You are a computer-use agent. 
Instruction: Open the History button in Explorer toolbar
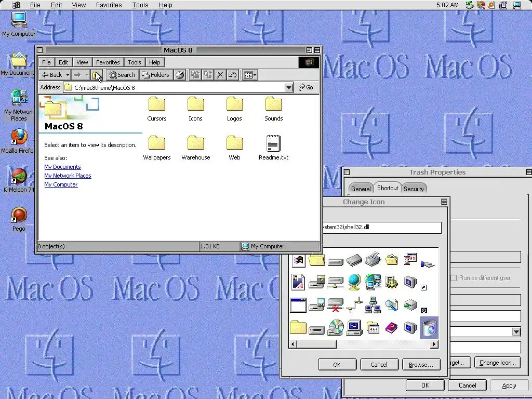[180, 75]
